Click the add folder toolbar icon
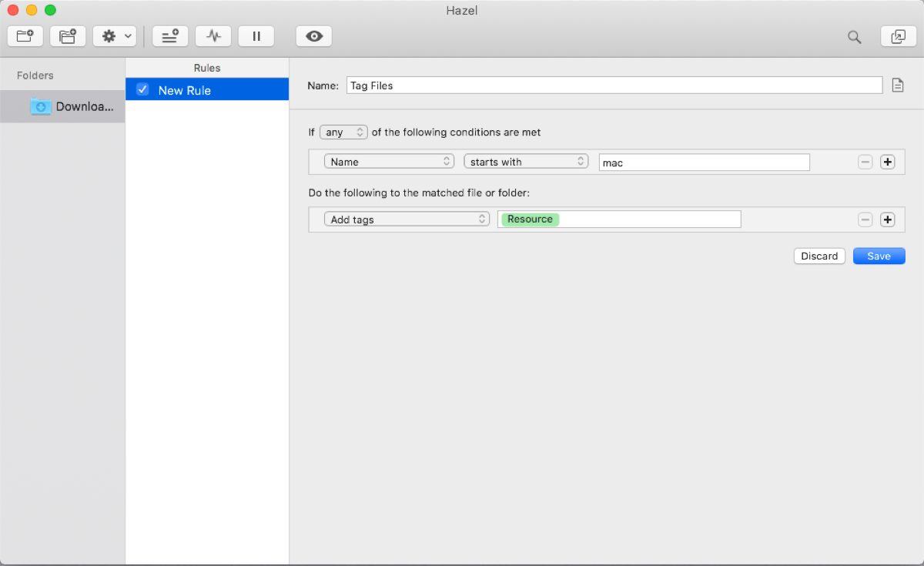The height and width of the screenshot is (566, 924). pos(25,36)
